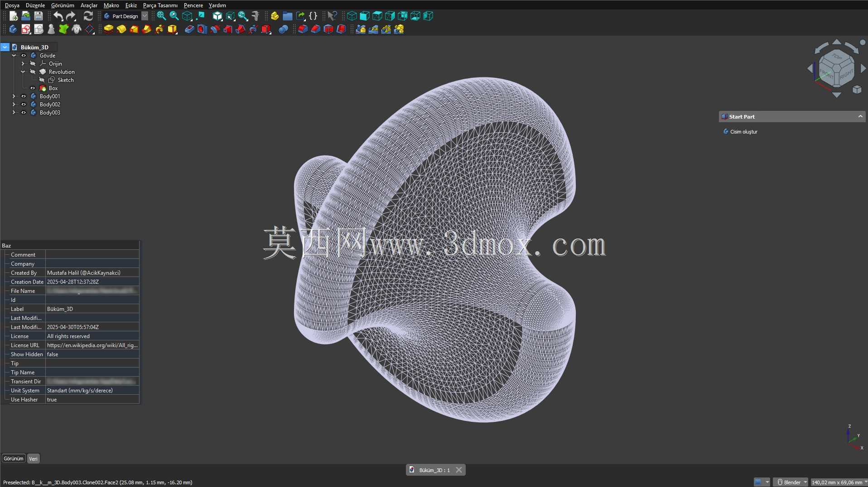
Task: Switch to the Görünüm property tab
Action: pos(14,459)
